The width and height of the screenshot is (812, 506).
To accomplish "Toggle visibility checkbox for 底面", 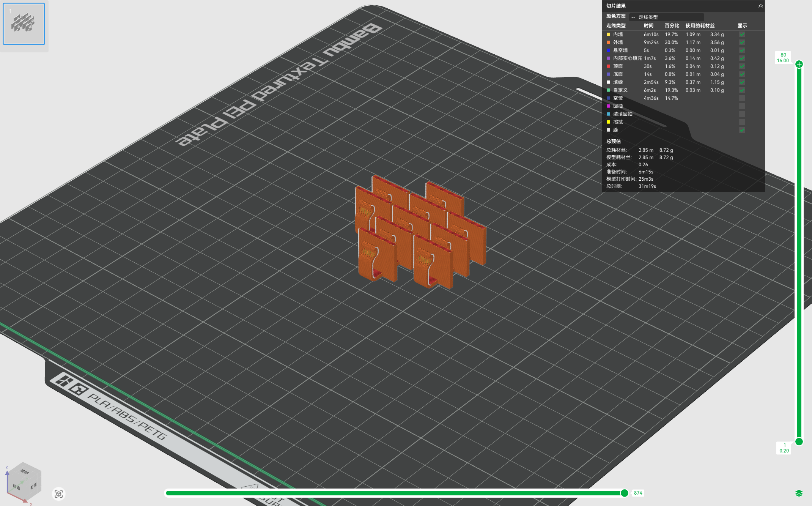I will pyautogui.click(x=742, y=74).
